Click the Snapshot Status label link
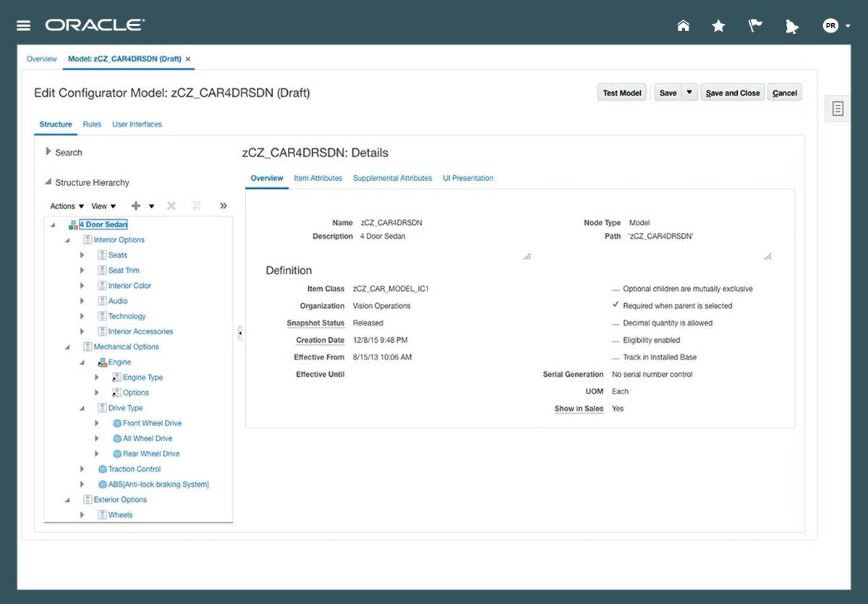868x604 pixels. pos(315,323)
